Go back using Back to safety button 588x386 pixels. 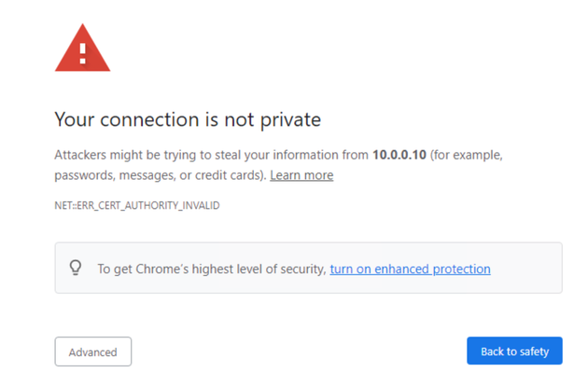click(x=514, y=351)
